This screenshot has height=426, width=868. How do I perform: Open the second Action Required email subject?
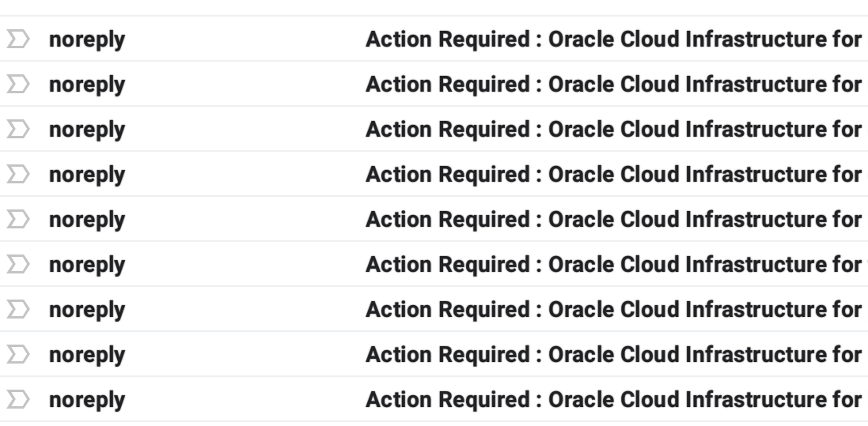pos(613,84)
